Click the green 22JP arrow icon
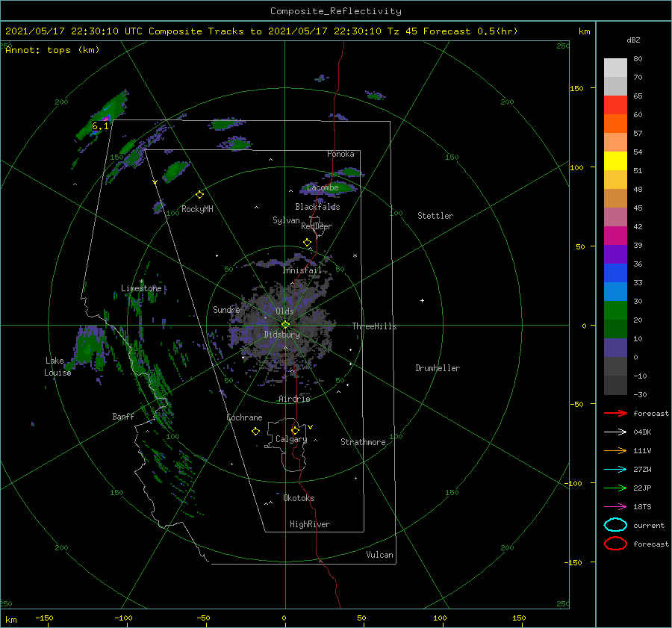The height and width of the screenshot is (628, 672). (x=615, y=488)
